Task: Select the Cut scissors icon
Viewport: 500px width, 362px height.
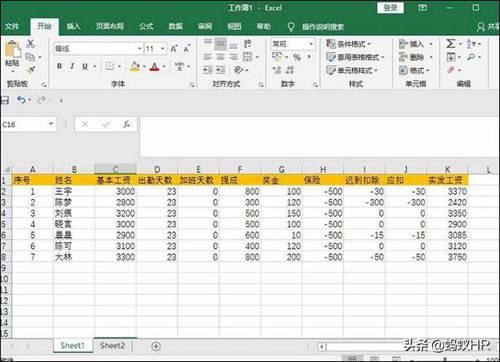Action: click(x=30, y=44)
